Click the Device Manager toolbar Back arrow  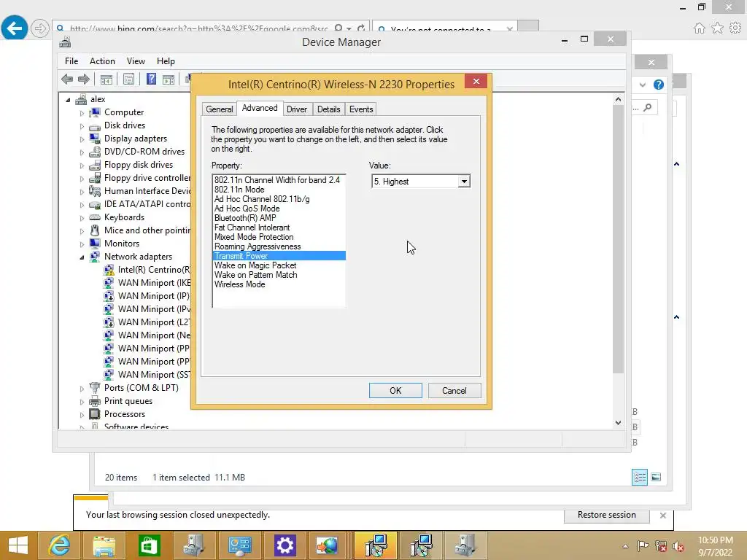67,79
